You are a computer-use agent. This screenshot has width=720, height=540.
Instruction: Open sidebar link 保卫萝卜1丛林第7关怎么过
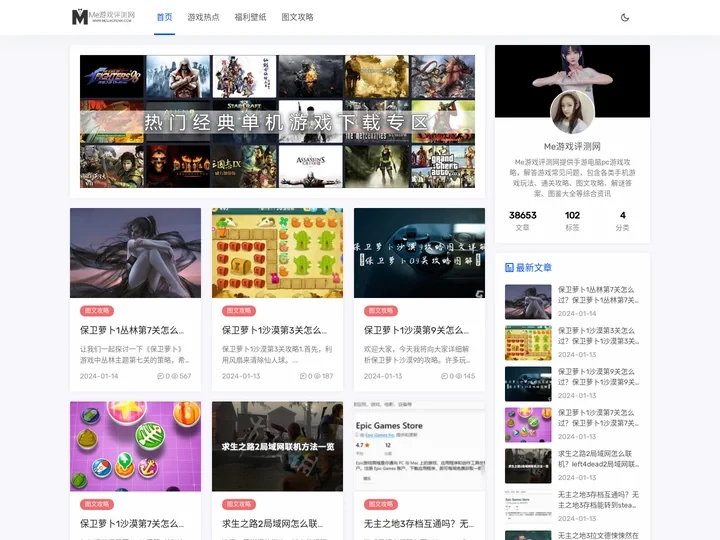pyautogui.click(x=598, y=295)
